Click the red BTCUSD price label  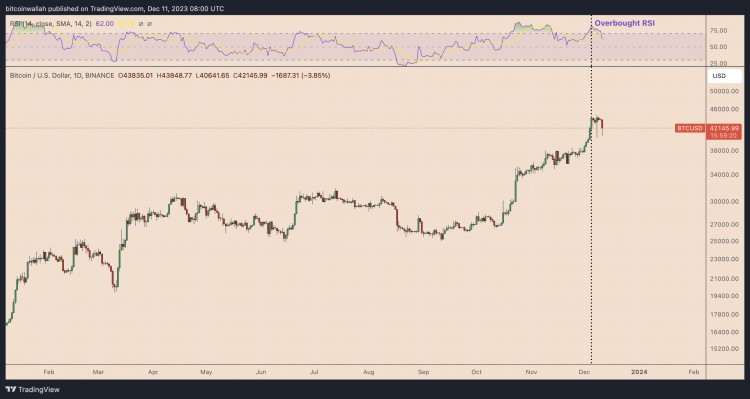(690, 128)
